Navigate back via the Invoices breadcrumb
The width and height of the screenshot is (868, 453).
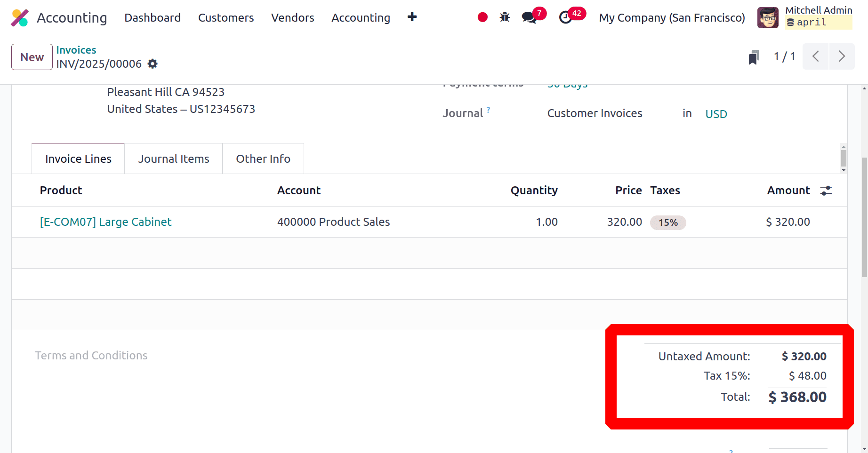[76, 49]
